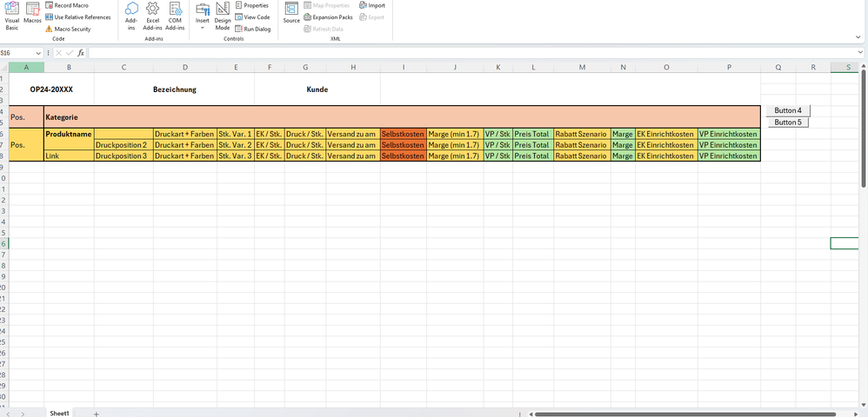
Task: Open the Visual Basic editor
Action: (11, 16)
